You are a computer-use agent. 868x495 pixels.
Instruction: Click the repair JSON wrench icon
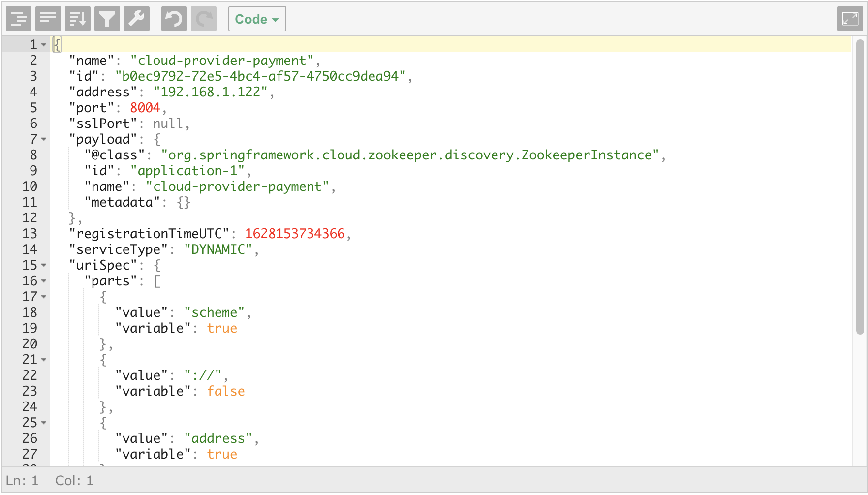point(137,19)
